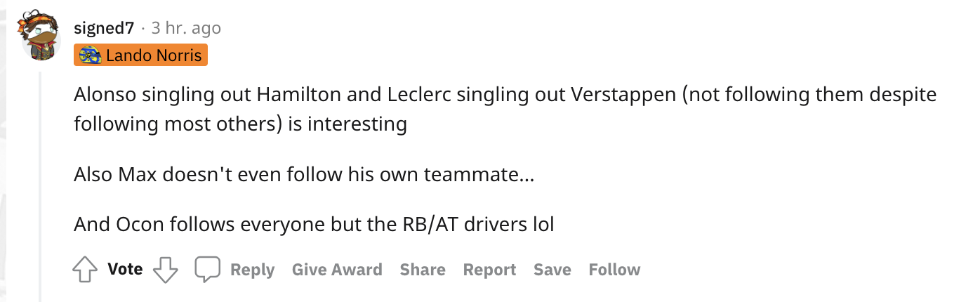980x302 pixels.
Task: Upvote the comment by signed7
Action: (x=85, y=270)
